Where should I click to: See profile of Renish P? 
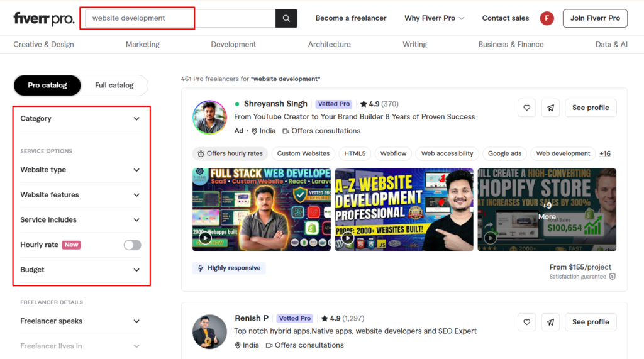tap(590, 322)
